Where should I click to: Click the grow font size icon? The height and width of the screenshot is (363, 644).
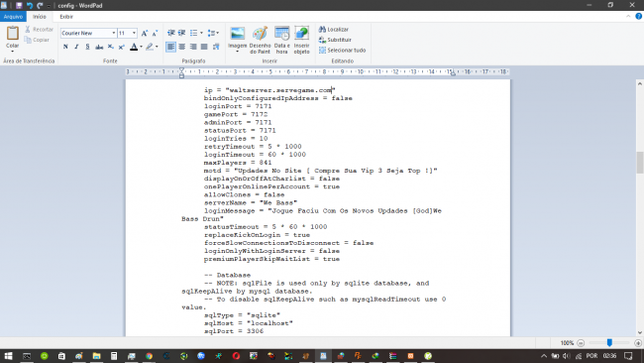(x=145, y=34)
